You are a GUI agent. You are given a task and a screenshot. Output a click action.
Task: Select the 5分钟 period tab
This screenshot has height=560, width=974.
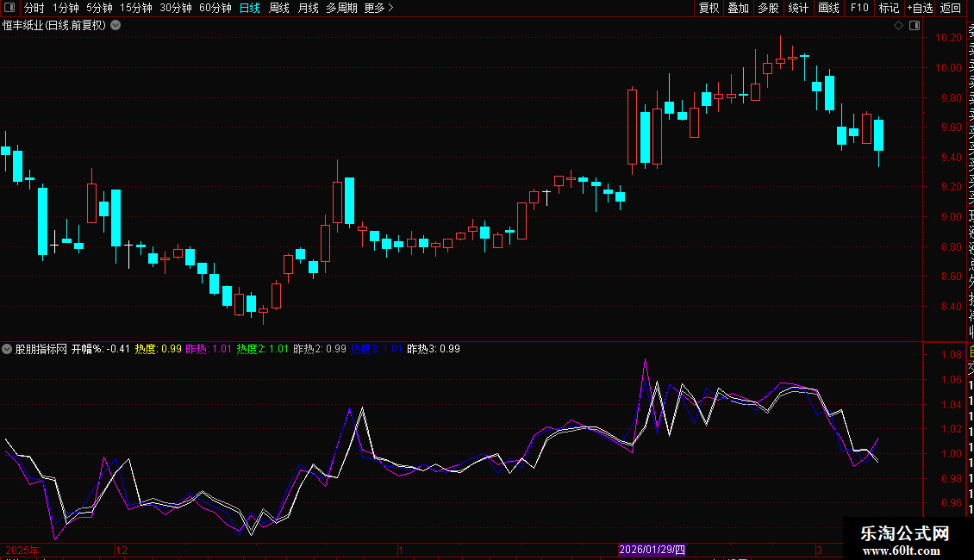point(99,8)
